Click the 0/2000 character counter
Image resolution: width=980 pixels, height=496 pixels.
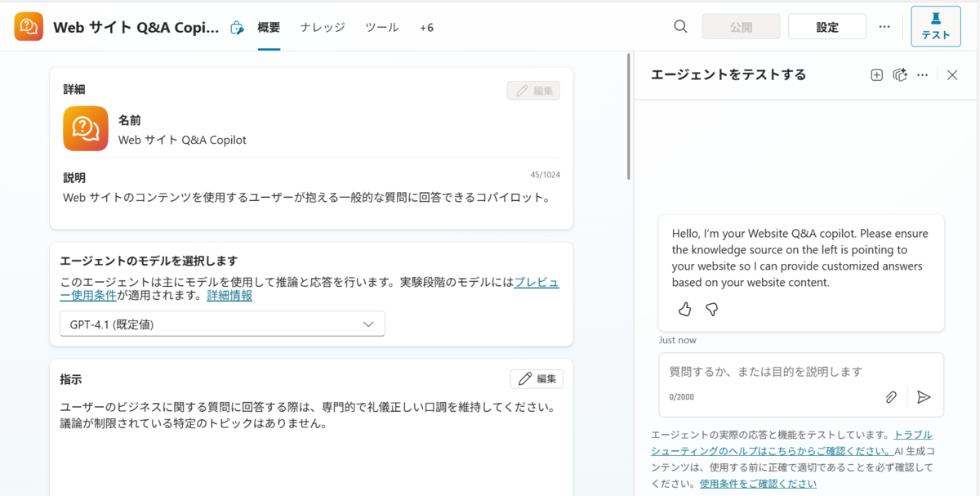(681, 397)
